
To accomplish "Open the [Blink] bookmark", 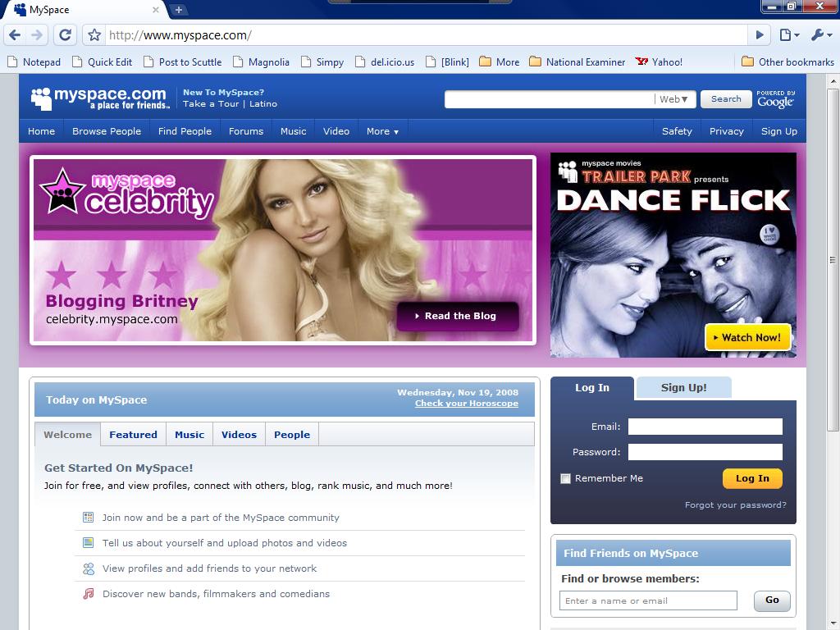I will click(447, 62).
